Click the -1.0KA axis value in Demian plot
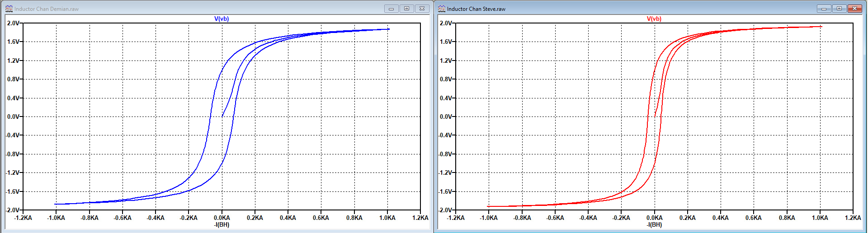Screen dimensions: 868x233 point(56,218)
